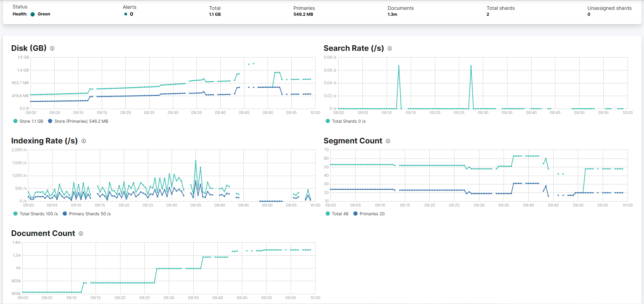Viewport: 644px width, 304px height.
Task: Click the 0.06 /s axis label
Action: (330, 70)
